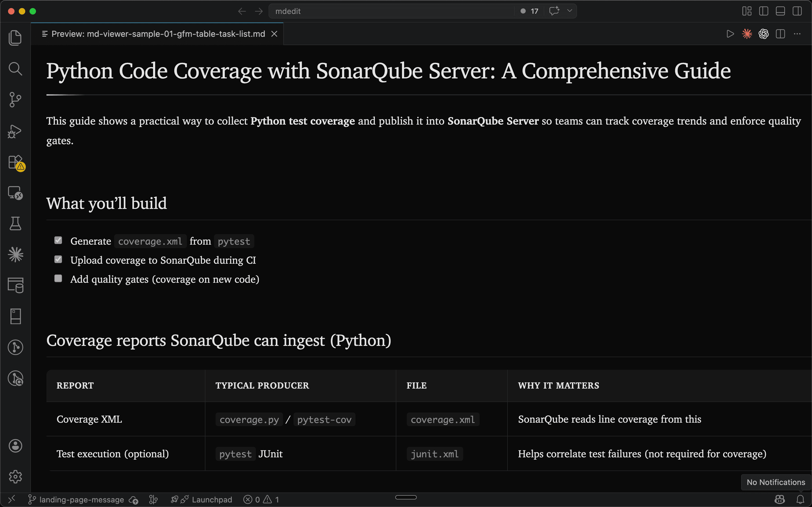Open Launchpad from status bar
Image resolution: width=812 pixels, height=507 pixels.
(201, 500)
